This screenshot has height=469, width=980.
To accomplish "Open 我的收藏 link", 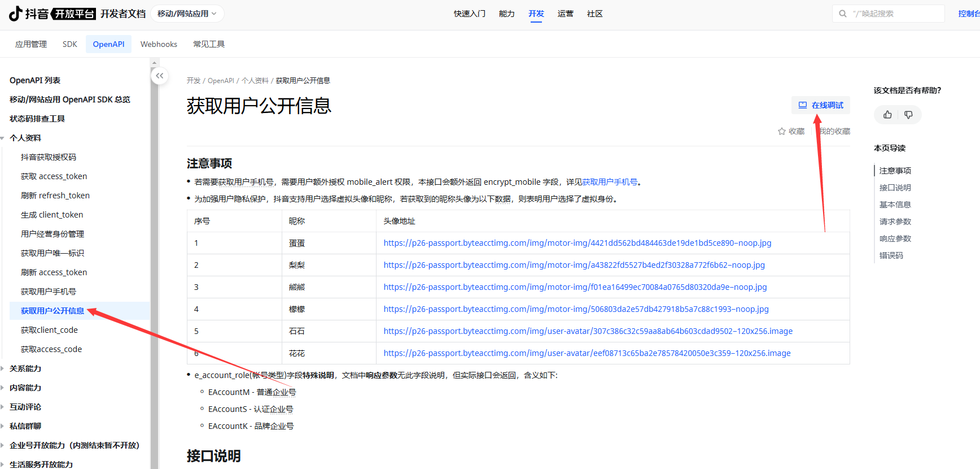I will (x=835, y=131).
